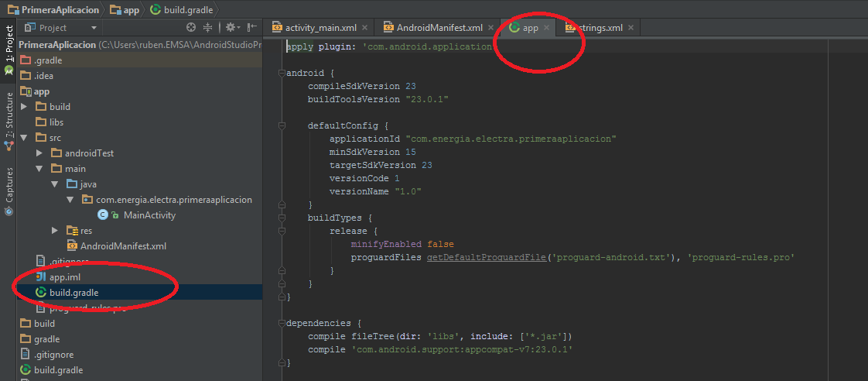The image size is (868, 381).
Task: Select AndroidManifest.xml in the project tree
Action: [x=139, y=246]
